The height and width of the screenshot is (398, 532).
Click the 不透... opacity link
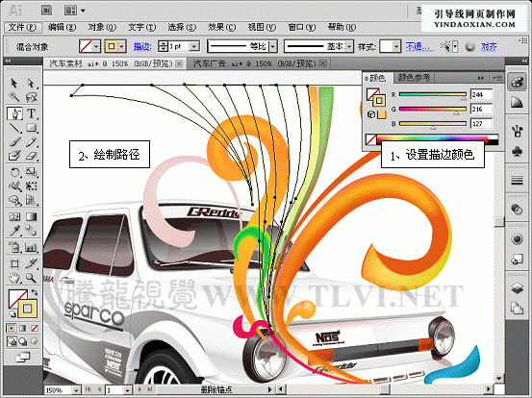pyautogui.click(x=420, y=46)
